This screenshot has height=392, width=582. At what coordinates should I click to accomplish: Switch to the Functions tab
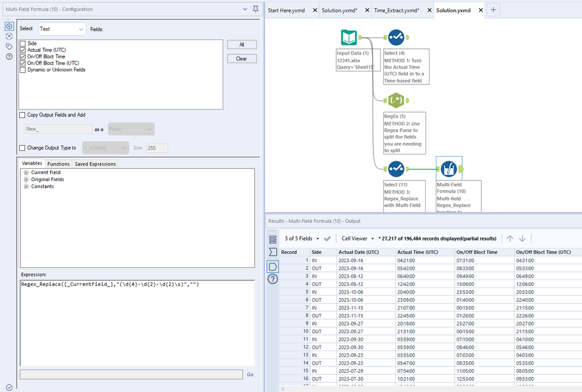tap(58, 164)
